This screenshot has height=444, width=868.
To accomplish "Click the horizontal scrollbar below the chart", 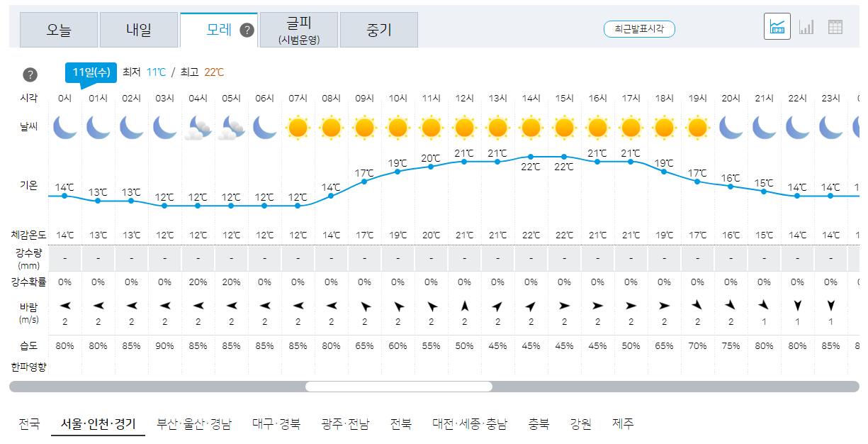I will point(400,386).
